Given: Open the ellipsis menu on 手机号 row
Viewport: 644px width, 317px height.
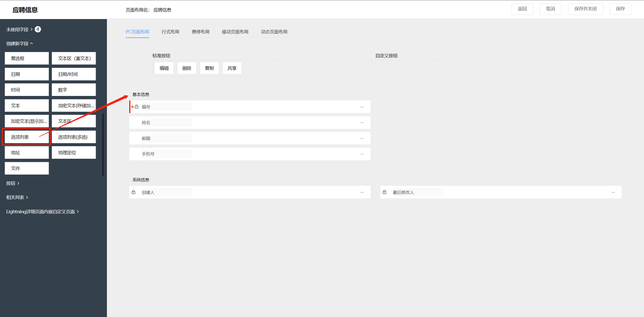Looking at the screenshot, I should pyautogui.click(x=362, y=154).
